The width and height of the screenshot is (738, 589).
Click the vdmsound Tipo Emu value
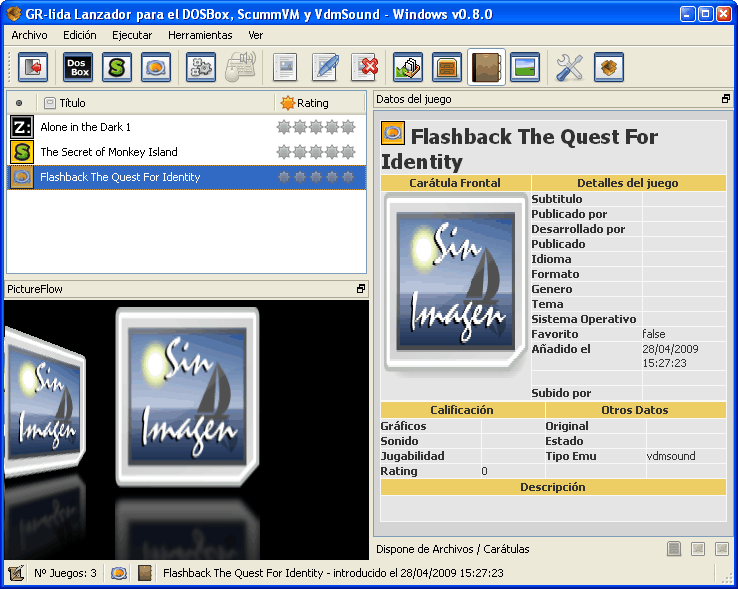[671, 456]
